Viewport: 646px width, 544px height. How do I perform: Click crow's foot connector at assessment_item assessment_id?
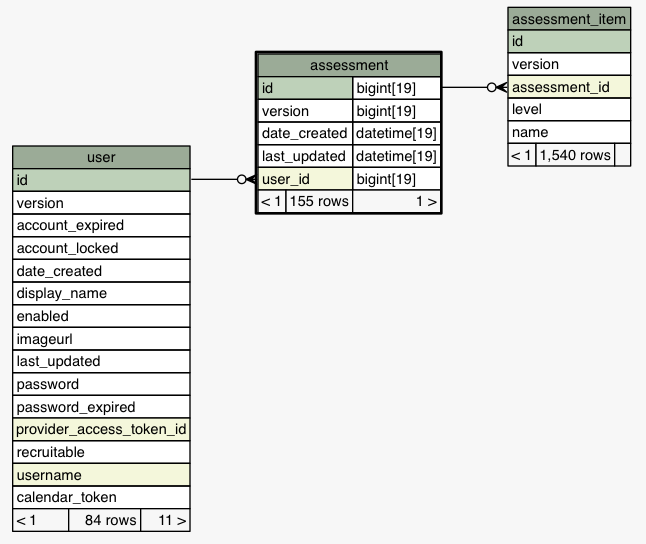tap(497, 87)
